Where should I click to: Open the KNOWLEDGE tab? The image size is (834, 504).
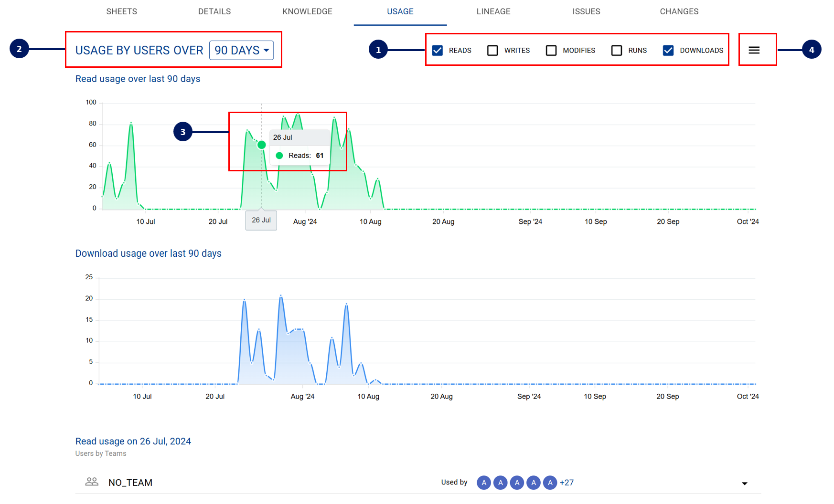[x=307, y=11]
